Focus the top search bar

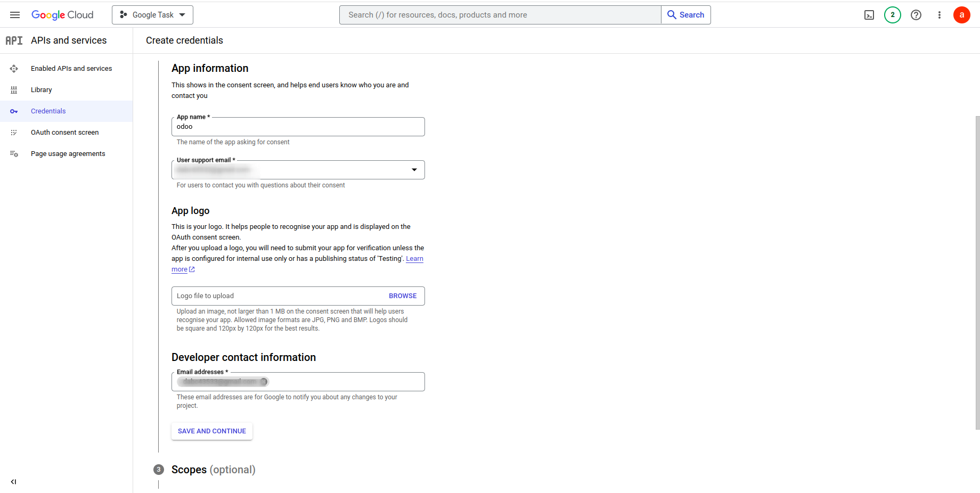pyautogui.click(x=500, y=15)
